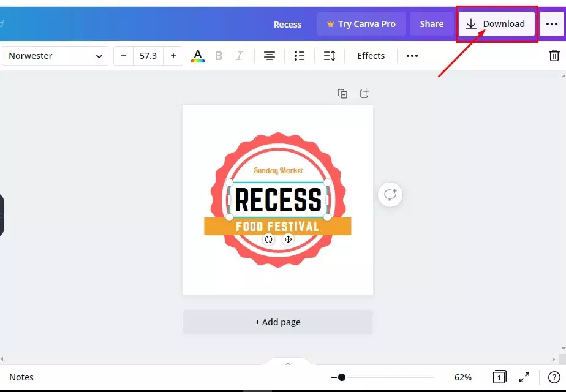Click the Share button
This screenshot has height=392, width=566.
click(432, 24)
